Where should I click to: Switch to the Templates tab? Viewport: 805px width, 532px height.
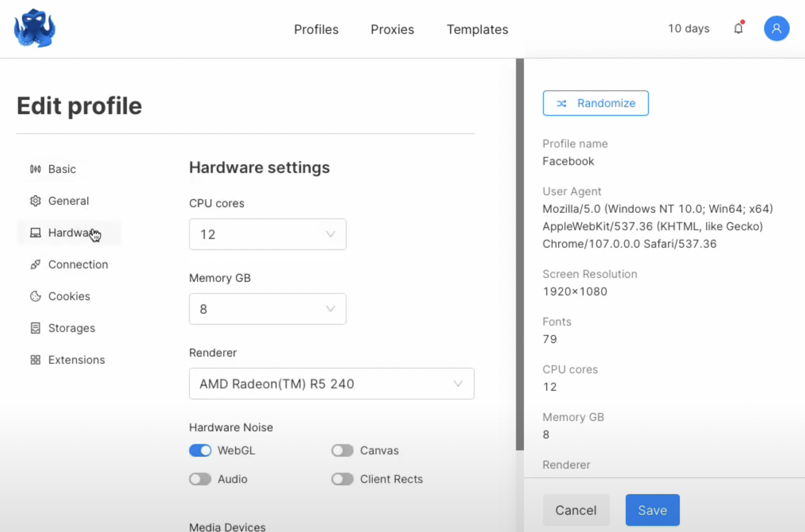coord(477,30)
